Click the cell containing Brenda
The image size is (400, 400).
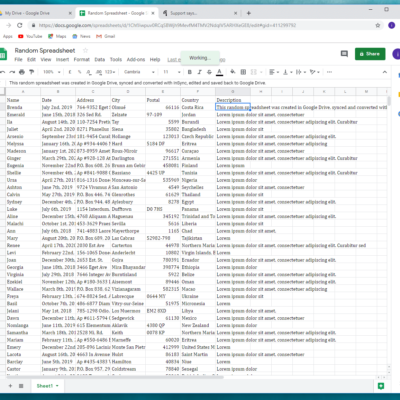[x=23, y=107]
